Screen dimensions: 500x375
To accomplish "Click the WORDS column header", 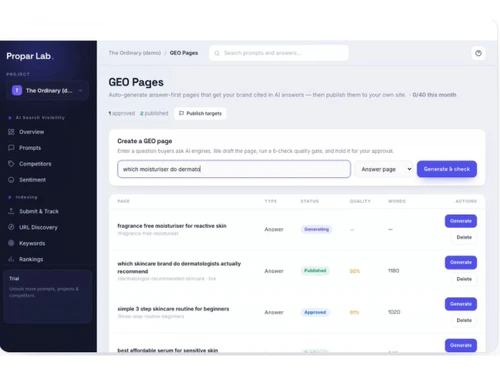I will (x=397, y=201).
